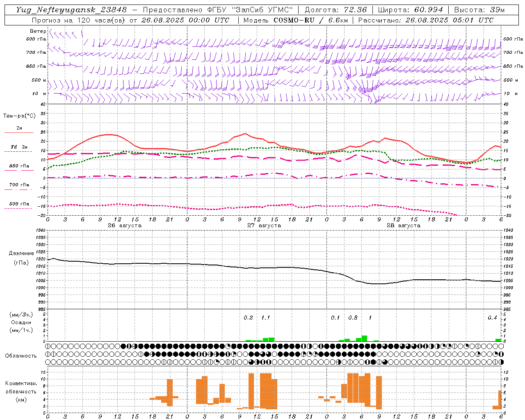Click the Конвективн. convective cloud label
Image resolution: width=525 pixels, height=420 pixels.
(x=21, y=383)
